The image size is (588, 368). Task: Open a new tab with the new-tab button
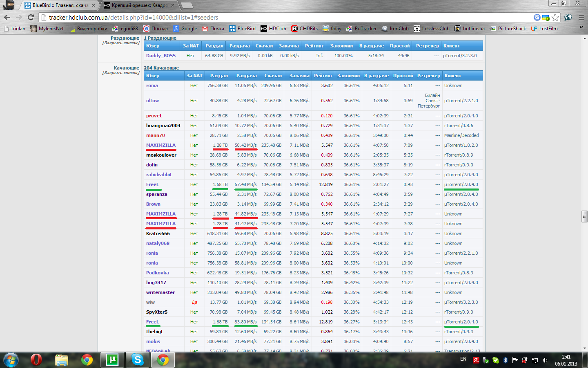(187, 5)
